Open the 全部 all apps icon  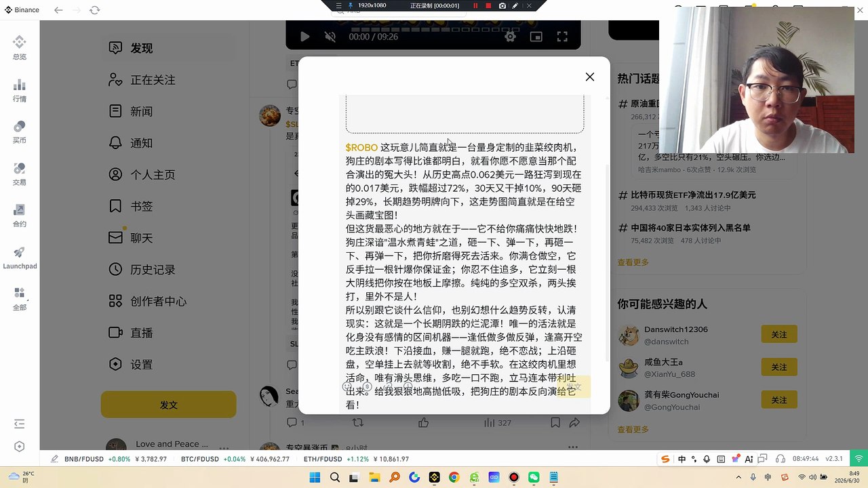(x=19, y=293)
